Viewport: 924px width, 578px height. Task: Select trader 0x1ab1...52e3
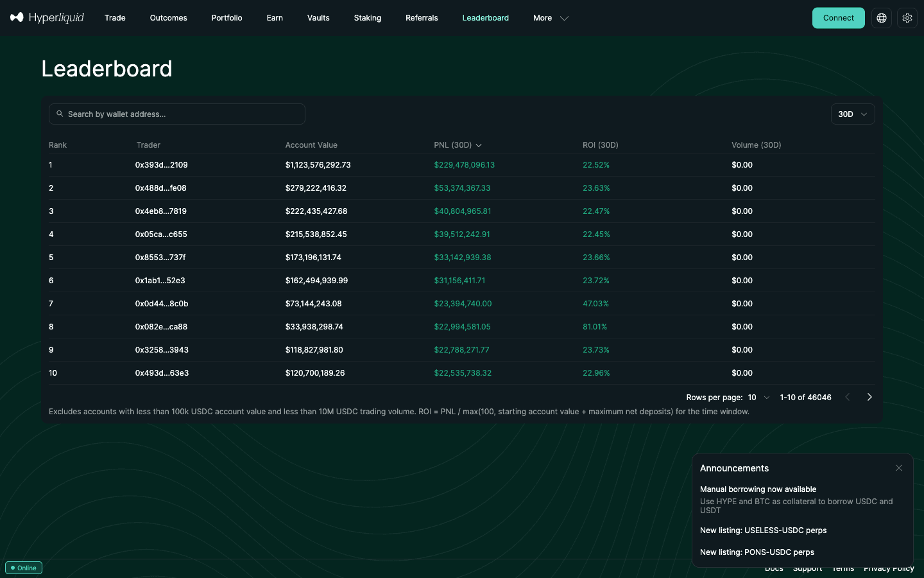(x=160, y=281)
